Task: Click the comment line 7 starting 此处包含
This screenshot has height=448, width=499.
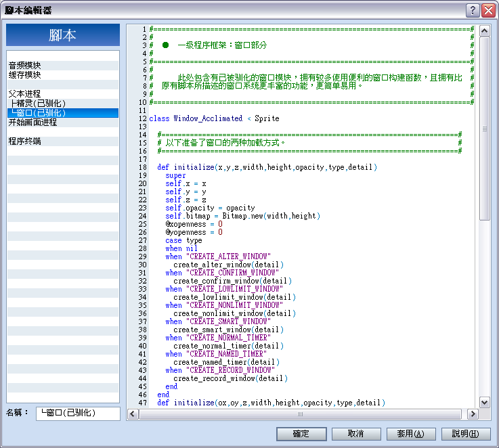Action: click(x=320, y=78)
